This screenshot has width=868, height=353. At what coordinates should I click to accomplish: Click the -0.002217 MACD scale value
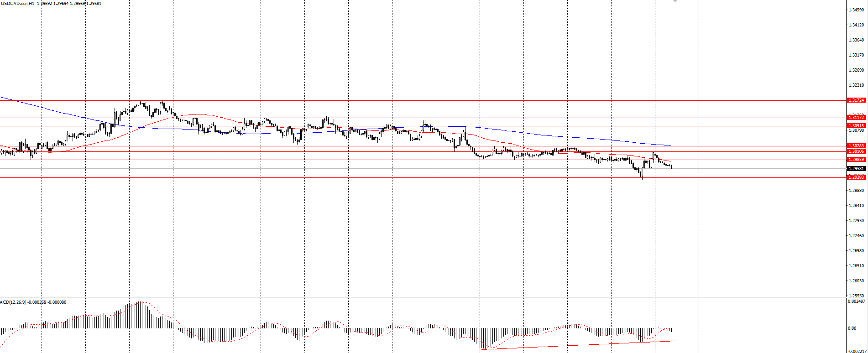click(x=856, y=351)
